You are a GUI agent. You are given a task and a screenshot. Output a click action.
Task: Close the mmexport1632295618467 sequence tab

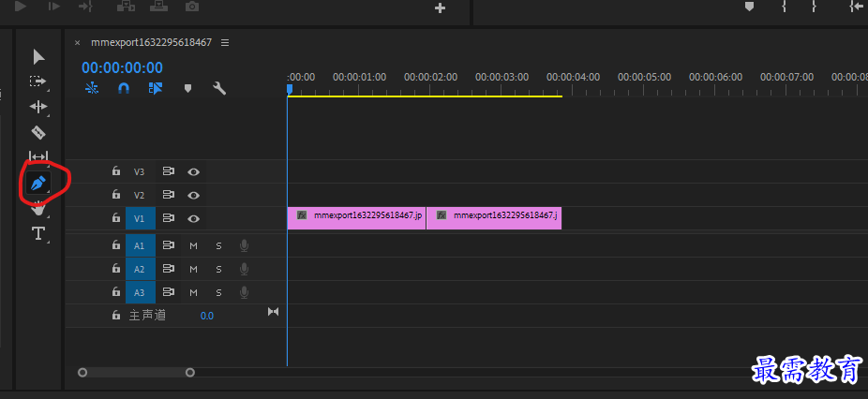pyautogui.click(x=78, y=42)
